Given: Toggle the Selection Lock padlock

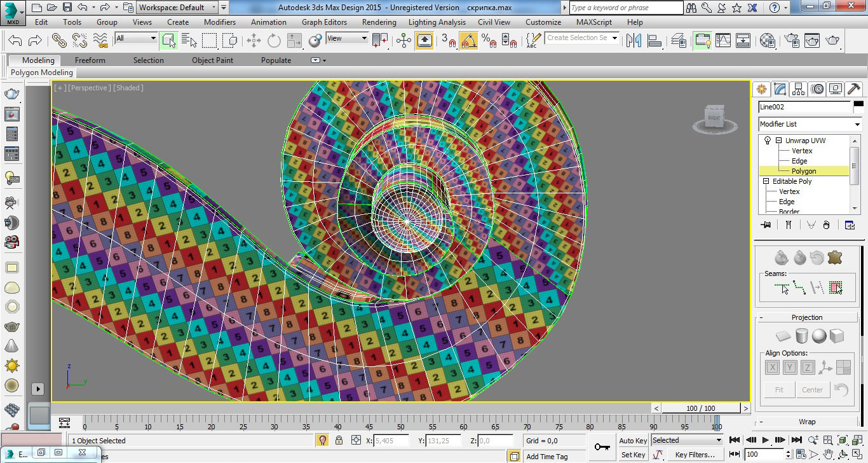Looking at the screenshot, I should click(x=339, y=440).
